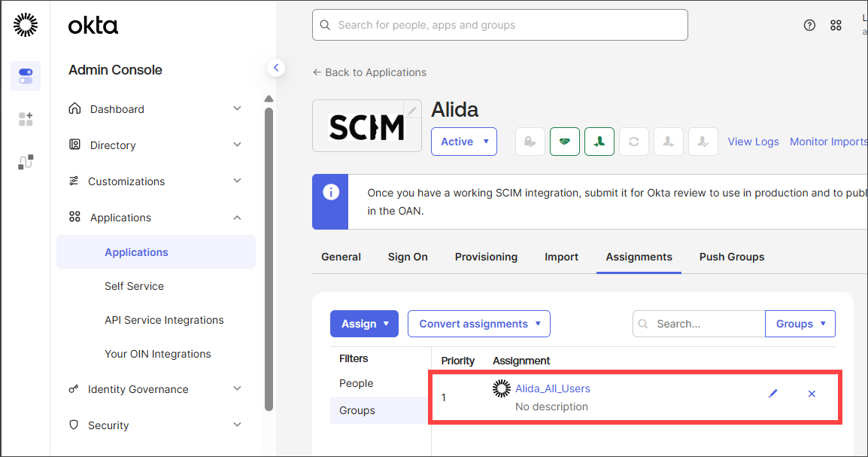Select Applications submenu item
The image size is (868, 457).
tap(156, 252)
